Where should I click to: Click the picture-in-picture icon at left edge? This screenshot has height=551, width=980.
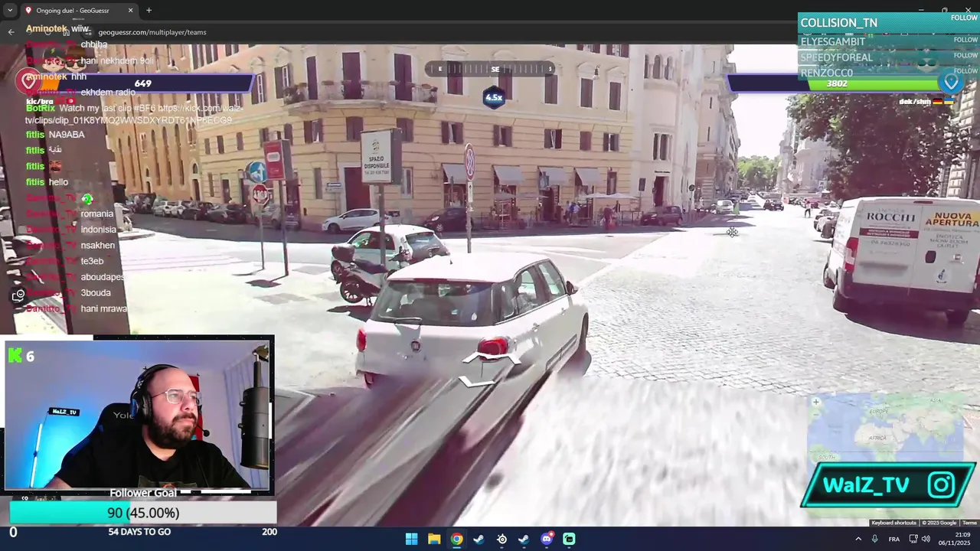click(x=18, y=295)
